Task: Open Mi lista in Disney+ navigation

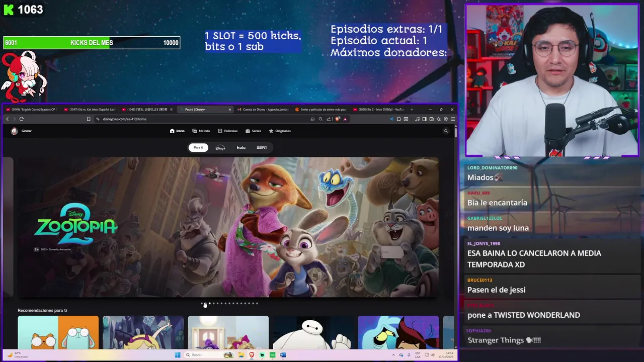Action: pos(201,131)
